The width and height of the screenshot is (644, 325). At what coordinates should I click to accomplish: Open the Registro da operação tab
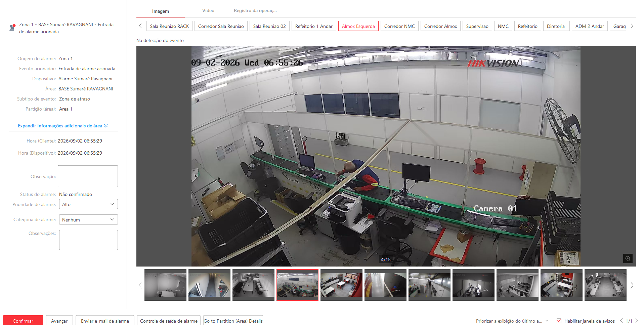coord(255,10)
